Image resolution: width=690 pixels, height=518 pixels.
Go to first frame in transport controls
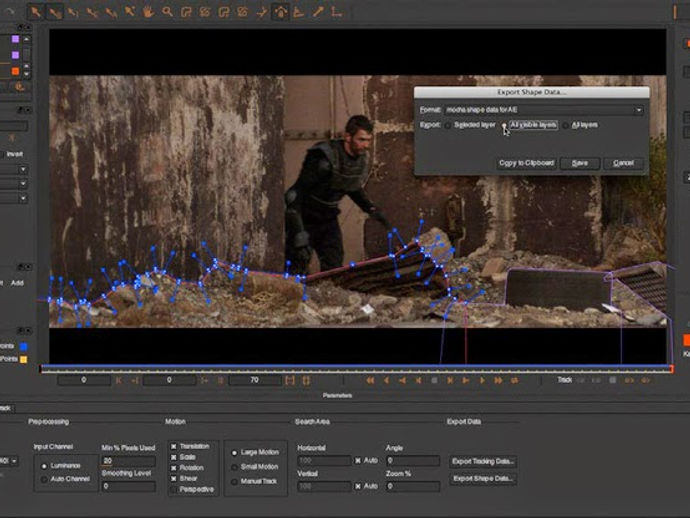(x=370, y=380)
